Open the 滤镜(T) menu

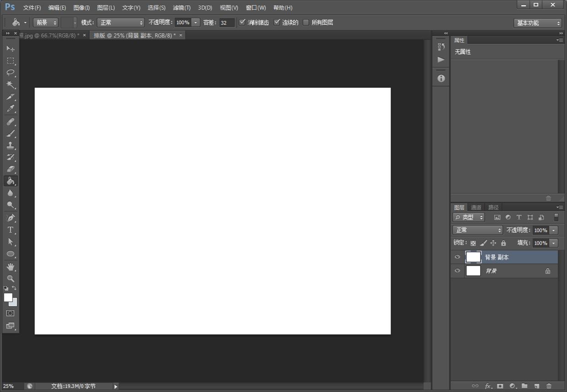pos(182,8)
